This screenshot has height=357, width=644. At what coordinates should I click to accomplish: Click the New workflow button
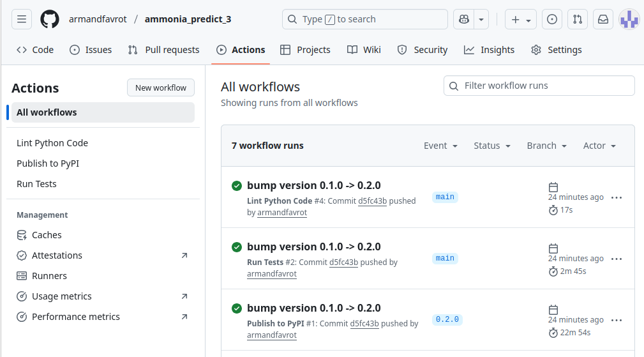(161, 88)
